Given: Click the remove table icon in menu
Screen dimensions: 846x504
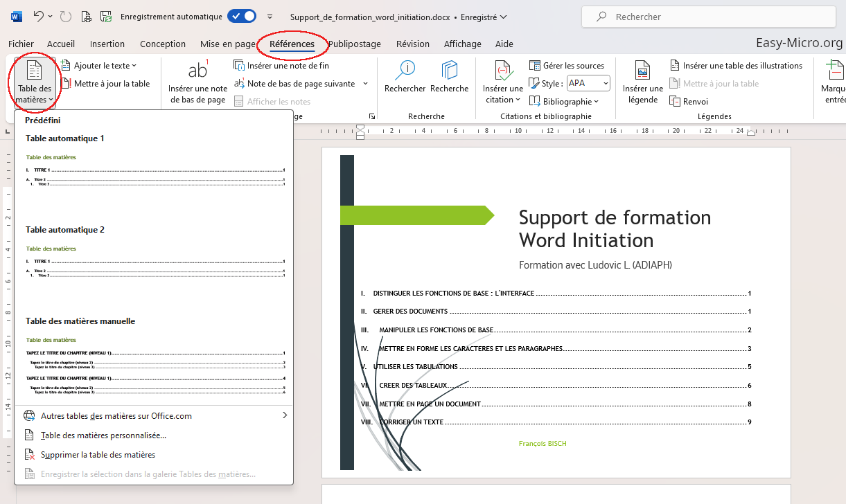Looking at the screenshot, I should point(29,454).
